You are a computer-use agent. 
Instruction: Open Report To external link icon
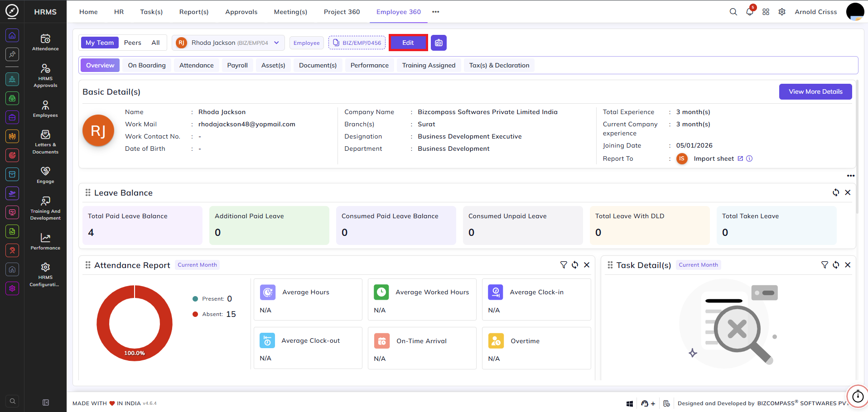pos(740,158)
